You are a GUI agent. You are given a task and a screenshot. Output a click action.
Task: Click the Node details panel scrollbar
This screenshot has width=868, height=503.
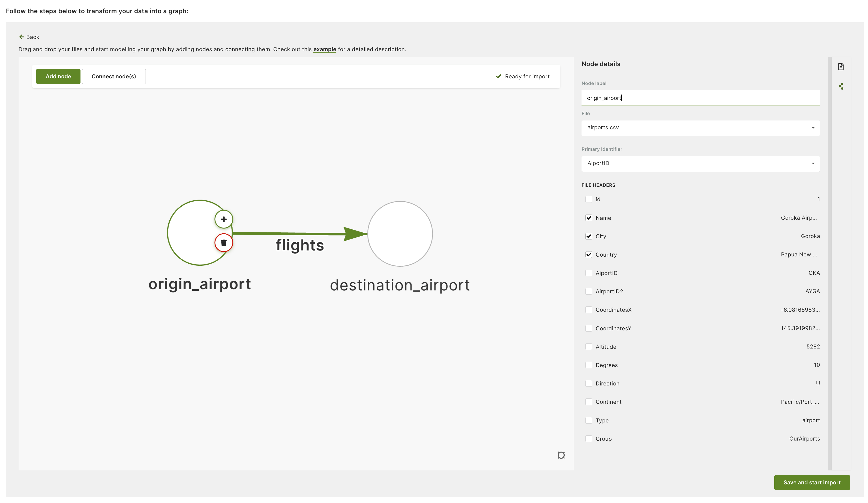click(x=829, y=263)
